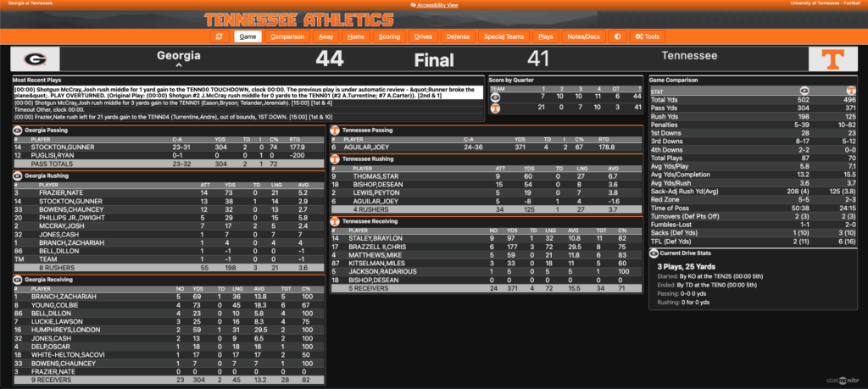The height and width of the screenshot is (389, 868).
Task: Click the Tennessee Athletics banner title
Action: click(x=299, y=20)
